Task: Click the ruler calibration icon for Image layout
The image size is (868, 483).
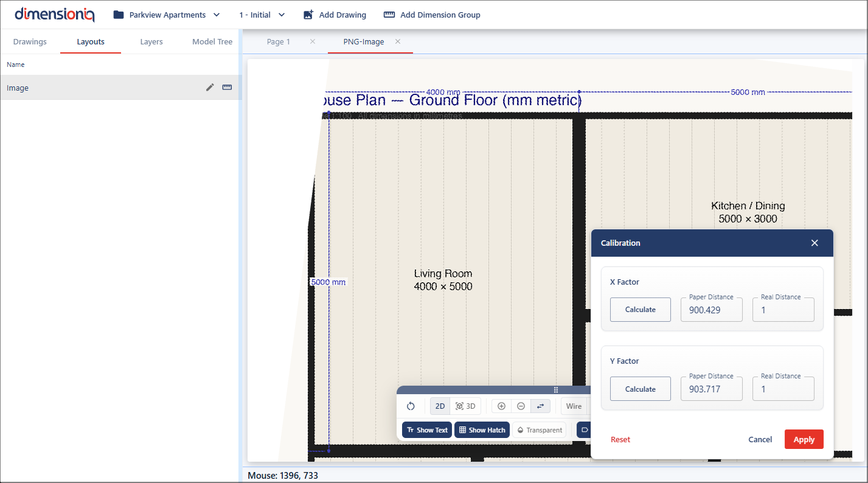Action: tap(227, 88)
